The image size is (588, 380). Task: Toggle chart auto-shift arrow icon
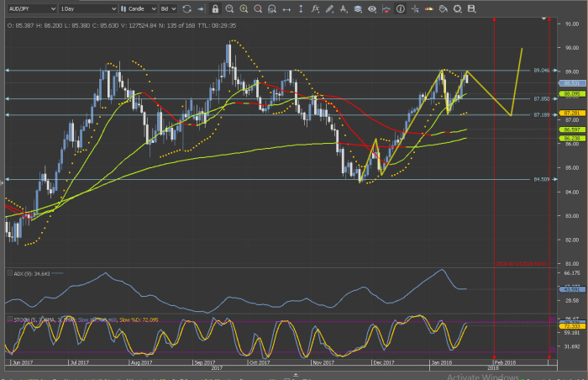pyautogui.click(x=201, y=8)
